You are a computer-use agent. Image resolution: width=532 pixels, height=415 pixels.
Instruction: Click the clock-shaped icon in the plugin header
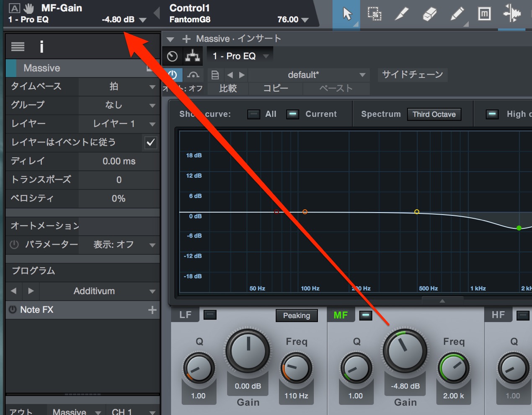click(x=172, y=56)
